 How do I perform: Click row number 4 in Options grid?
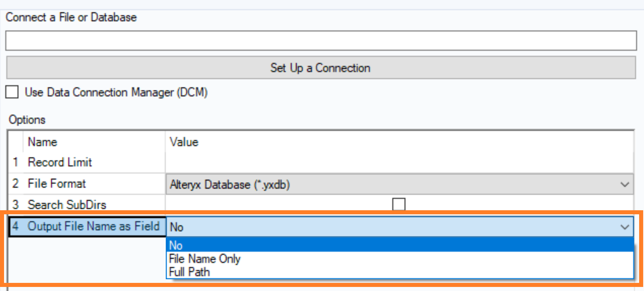pos(15,226)
